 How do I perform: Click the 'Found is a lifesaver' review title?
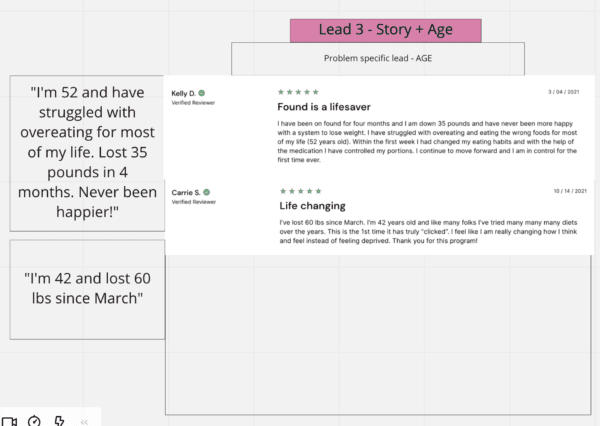[324, 107]
